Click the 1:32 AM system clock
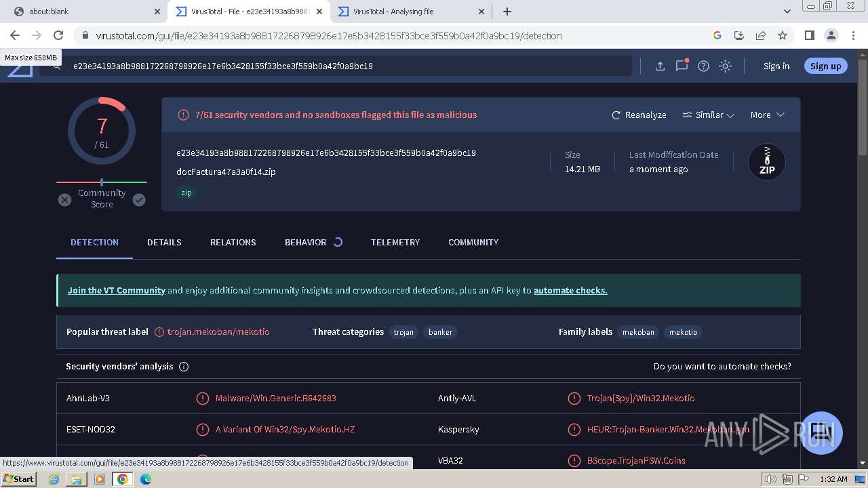Image resolution: width=868 pixels, height=488 pixels. (x=834, y=479)
